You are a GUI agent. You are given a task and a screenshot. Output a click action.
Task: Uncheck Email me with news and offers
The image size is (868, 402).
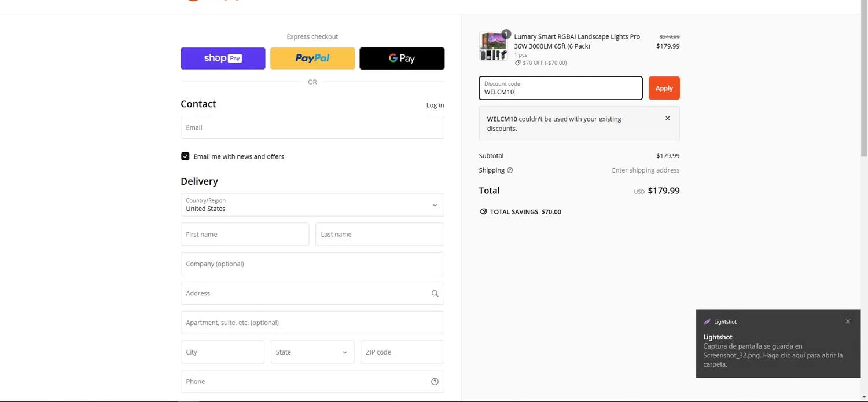tap(185, 156)
